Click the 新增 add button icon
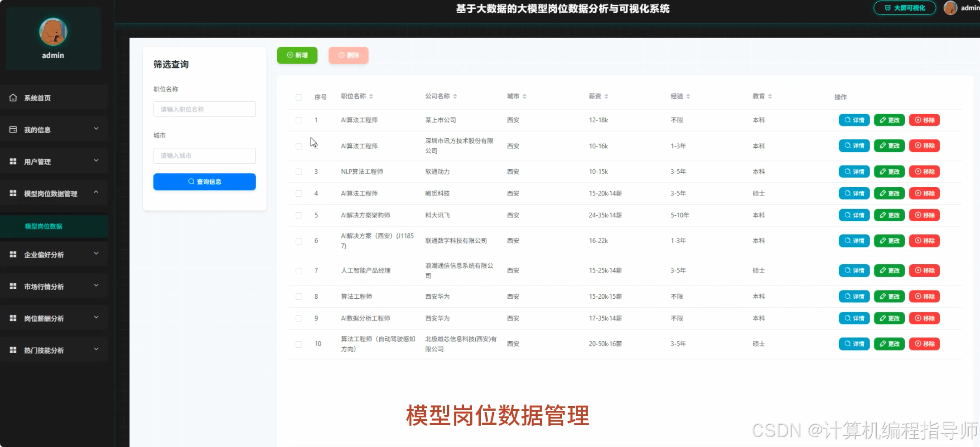 coord(290,55)
